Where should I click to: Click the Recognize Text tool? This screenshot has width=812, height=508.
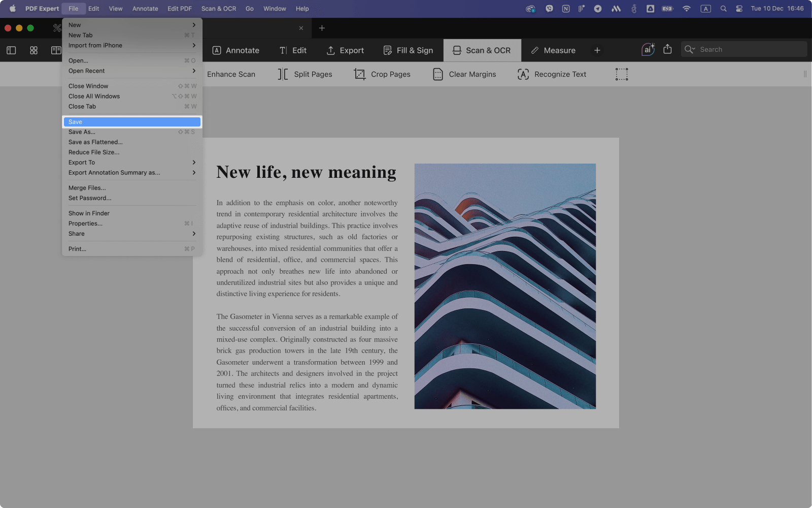point(552,74)
